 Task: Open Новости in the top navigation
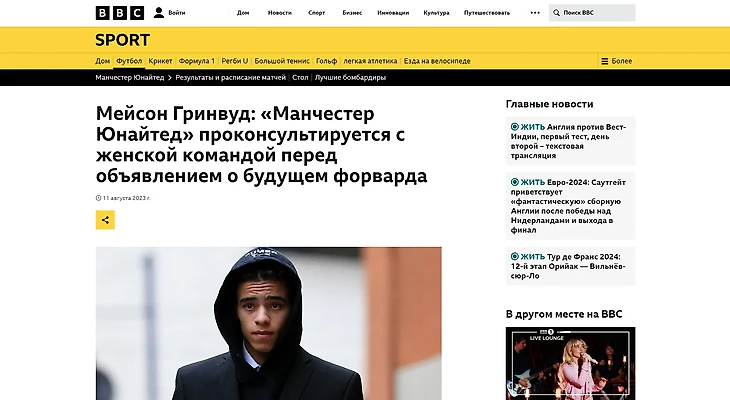coord(280,13)
